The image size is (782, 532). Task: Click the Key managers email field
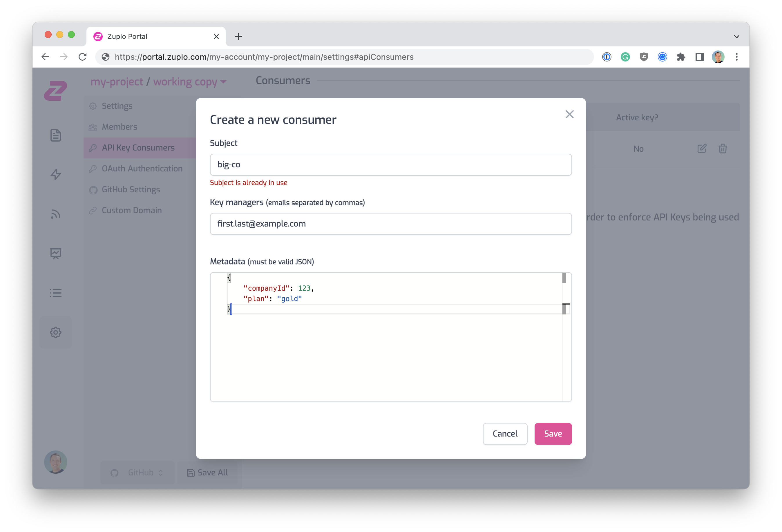click(390, 224)
